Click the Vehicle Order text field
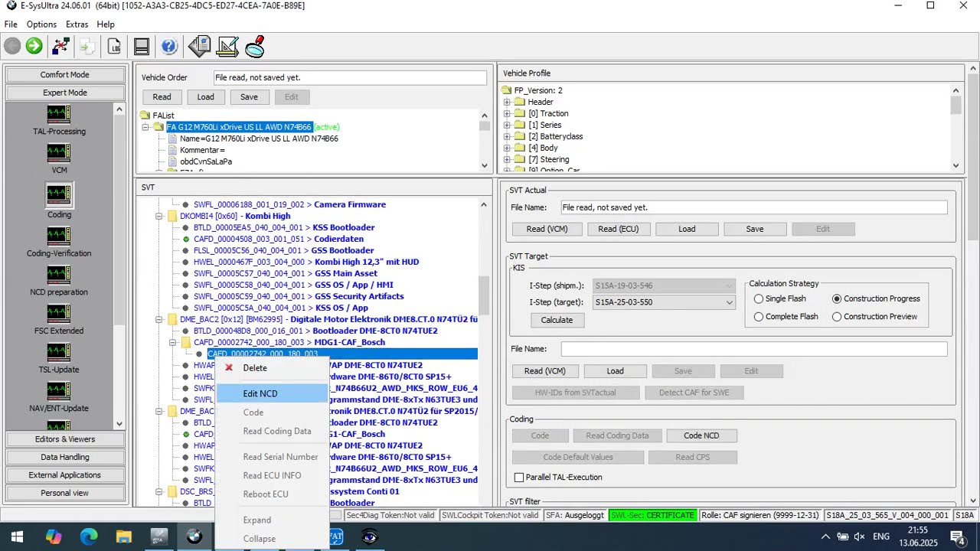The width and height of the screenshot is (980, 551). [x=350, y=78]
